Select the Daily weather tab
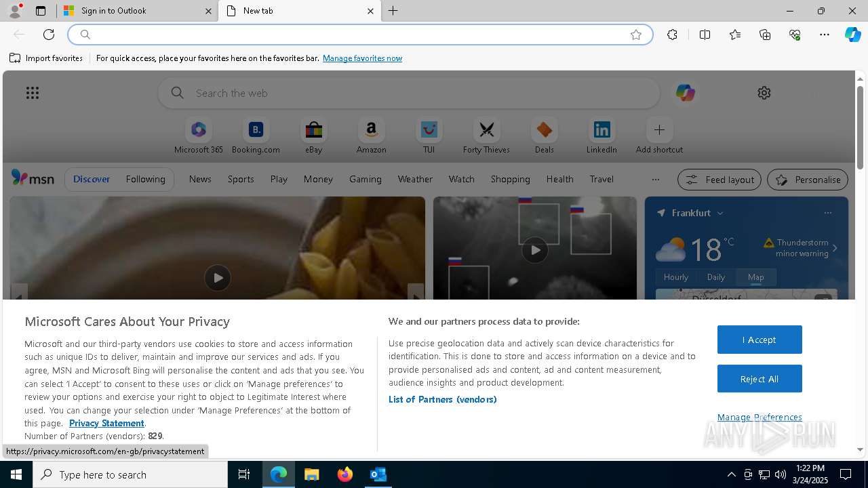Image resolution: width=868 pixels, height=488 pixels. click(x=716, y=277)
